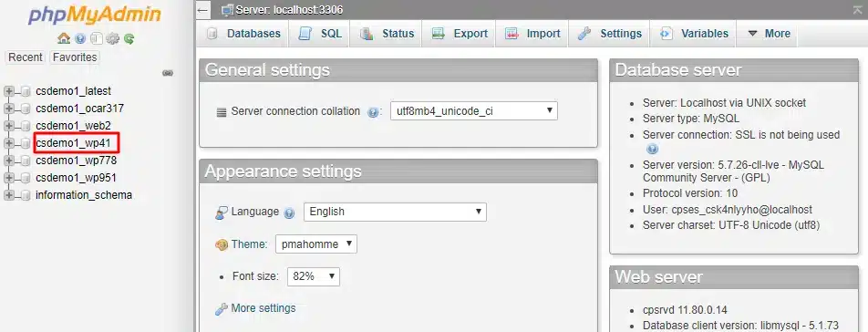Image resolution: width=868 pixels, height=332 pixels.
Task: Reload the navigation panel with the green icon
Action: click(129, 38)
